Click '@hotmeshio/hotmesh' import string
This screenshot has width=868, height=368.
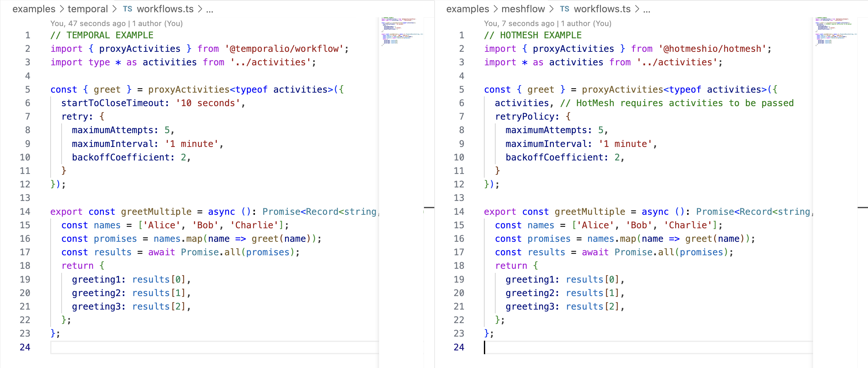[x=712, y=49]
